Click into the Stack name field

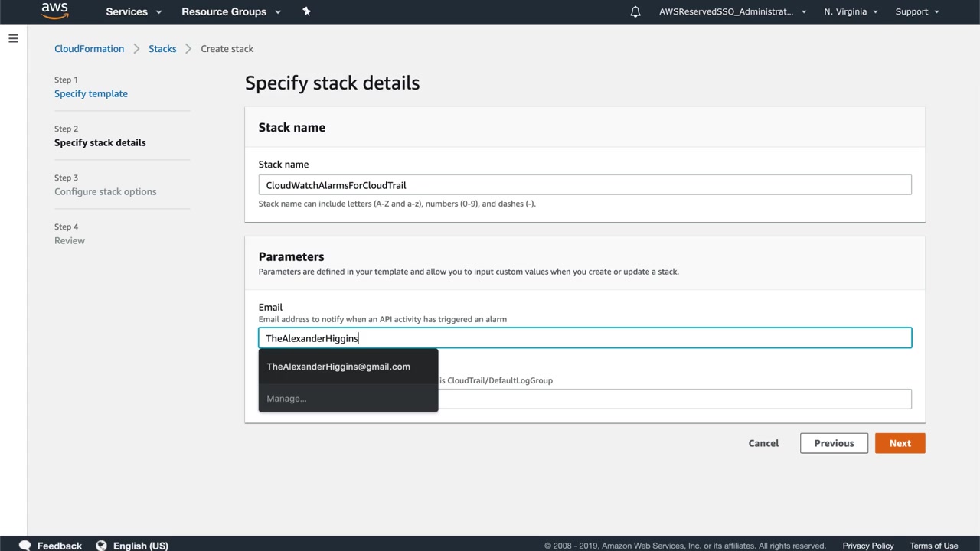(x=585, y=185)
